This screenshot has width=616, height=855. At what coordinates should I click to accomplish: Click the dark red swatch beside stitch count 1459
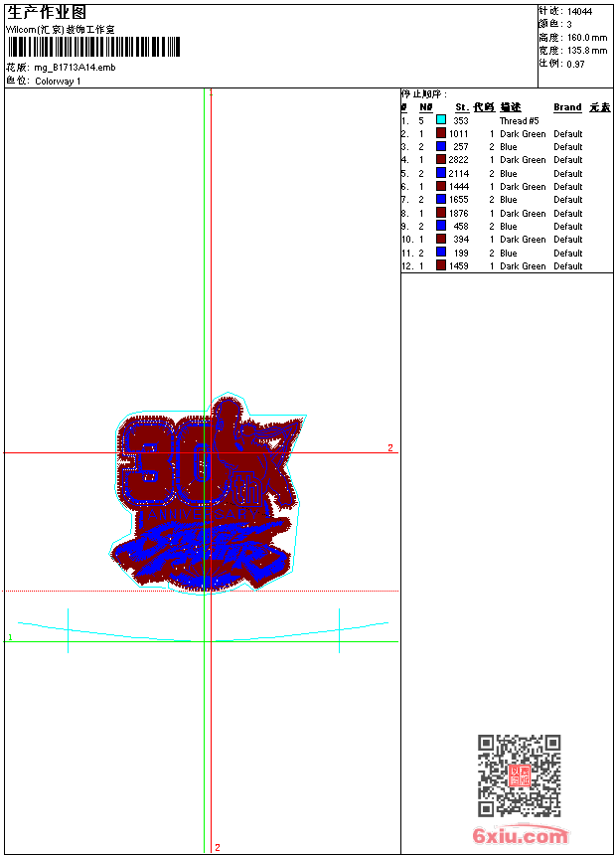tap(441, 265)
